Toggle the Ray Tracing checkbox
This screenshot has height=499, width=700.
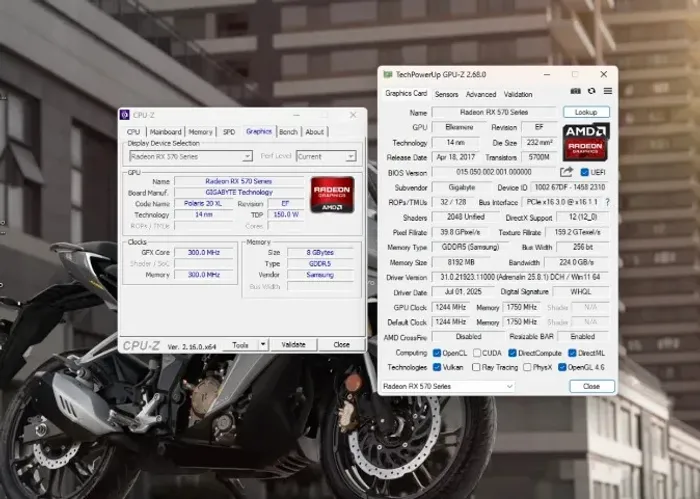(476, 367)
